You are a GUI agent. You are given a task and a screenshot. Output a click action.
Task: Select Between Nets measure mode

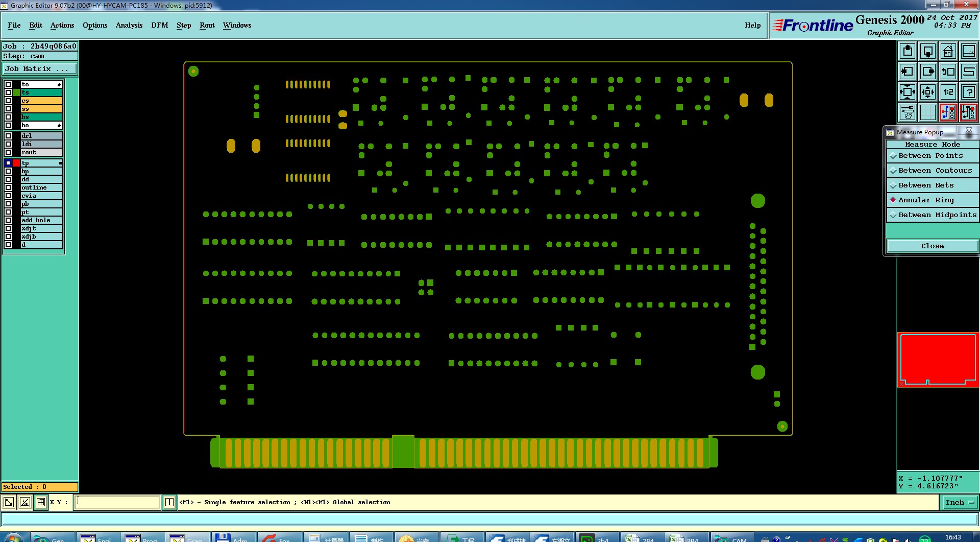932,185
